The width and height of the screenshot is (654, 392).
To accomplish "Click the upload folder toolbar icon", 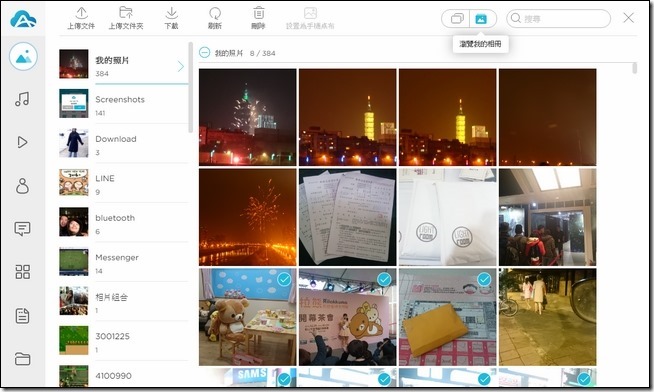I will 126,19.
